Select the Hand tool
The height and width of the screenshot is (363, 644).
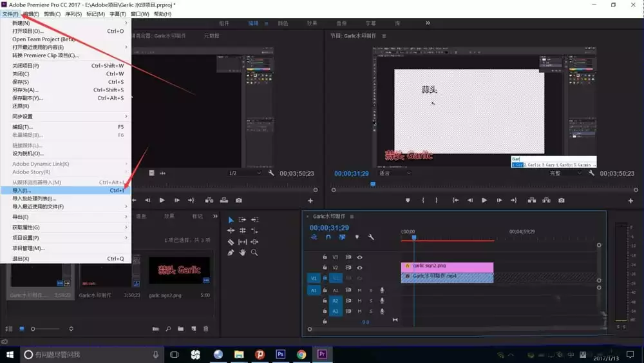click(x=243, y=253)
